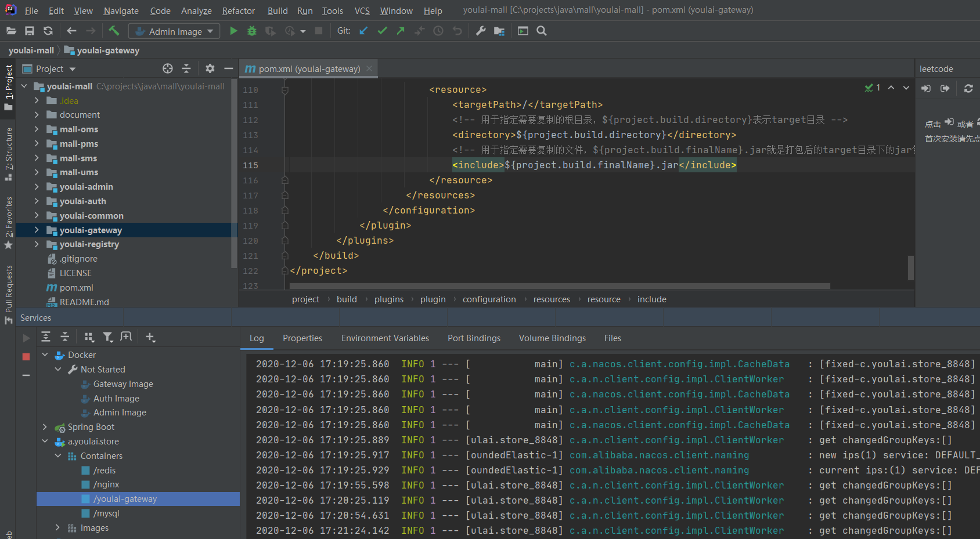Switch to the Volume Bindings tab
Image resolution: width=980 pixels, height=539 pixels.
(552, 338)
